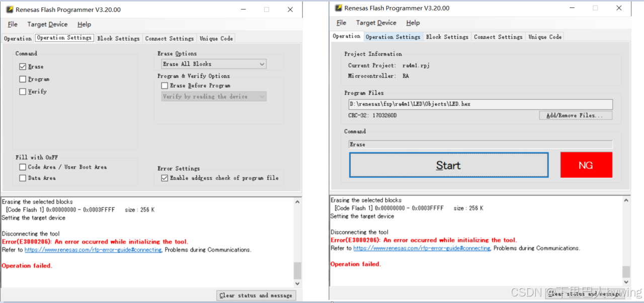Switch to Unique Code tab in right window
644x303 pixels.
pyautogui.click(x=544, y=37)
